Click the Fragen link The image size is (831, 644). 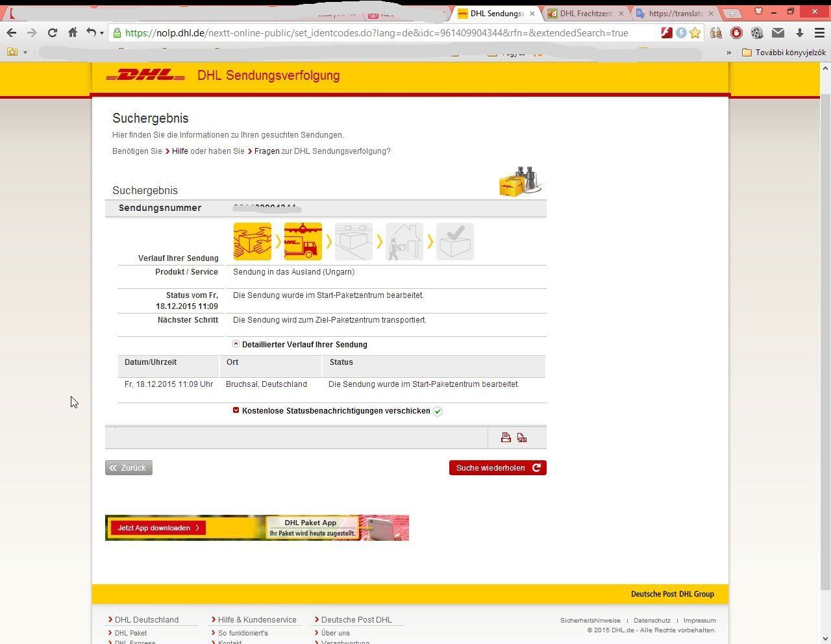[267, 151]
